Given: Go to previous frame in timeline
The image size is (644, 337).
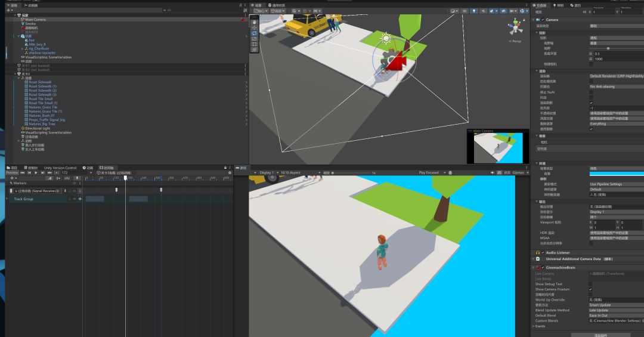Looking at the screenshot, I should pyautogui.click(x=29, y=173).
